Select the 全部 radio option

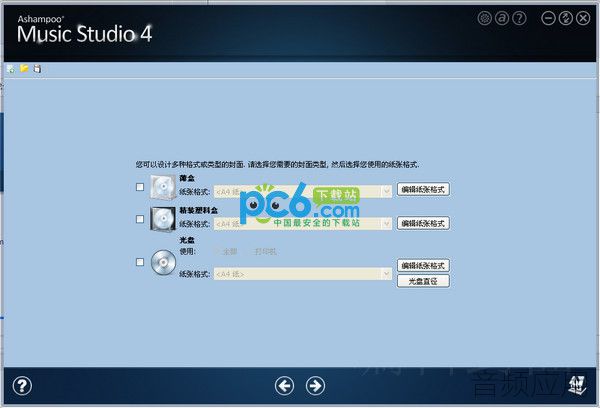227,251
